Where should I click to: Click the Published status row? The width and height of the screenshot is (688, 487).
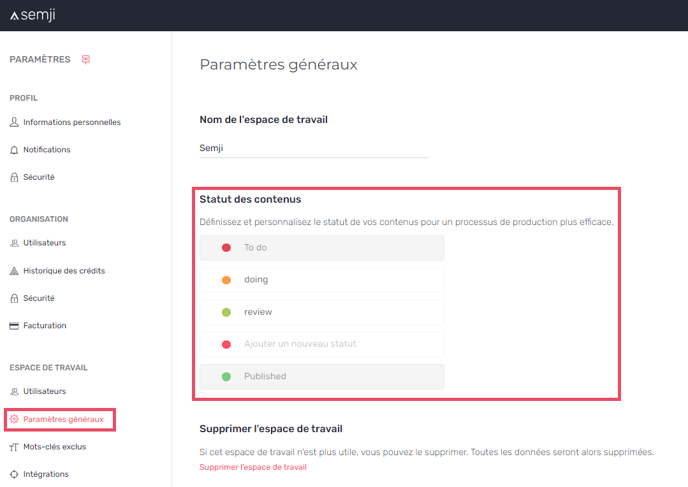(x=322, y=376)
